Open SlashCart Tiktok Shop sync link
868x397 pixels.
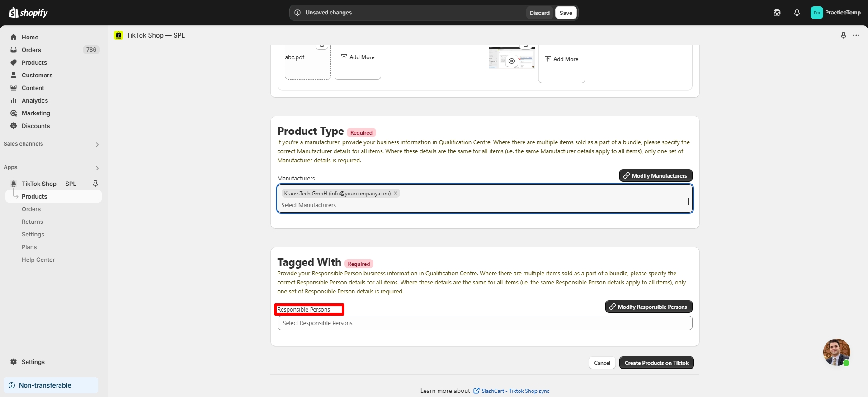[515, 391]
